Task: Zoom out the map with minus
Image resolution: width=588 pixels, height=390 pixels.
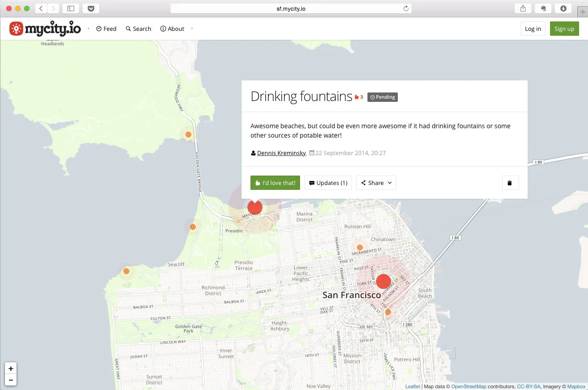Action: pos(11,380)
